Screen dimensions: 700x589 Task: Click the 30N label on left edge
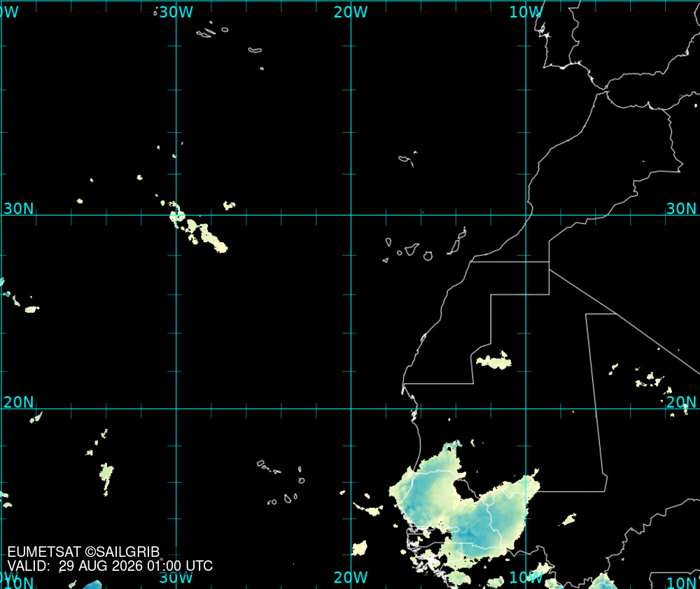[18, 208]
